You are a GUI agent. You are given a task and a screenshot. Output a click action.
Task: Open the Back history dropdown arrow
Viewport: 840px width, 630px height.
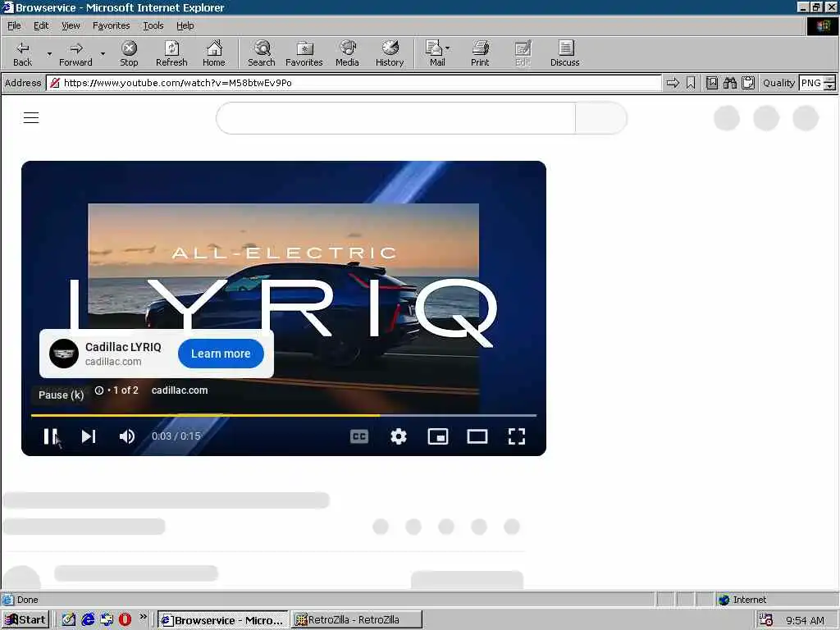[x=49, y=53]
